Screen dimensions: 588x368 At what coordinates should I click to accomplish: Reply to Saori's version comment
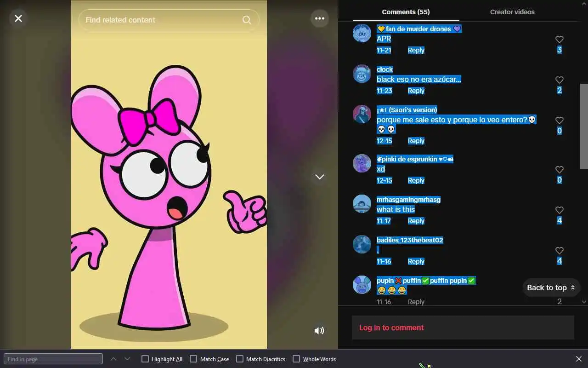coord(416,141)
